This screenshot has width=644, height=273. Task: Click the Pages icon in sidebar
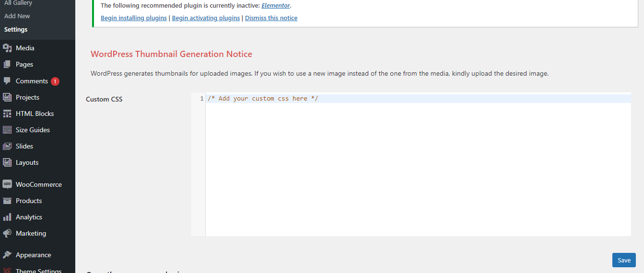(x=7, y=64)
